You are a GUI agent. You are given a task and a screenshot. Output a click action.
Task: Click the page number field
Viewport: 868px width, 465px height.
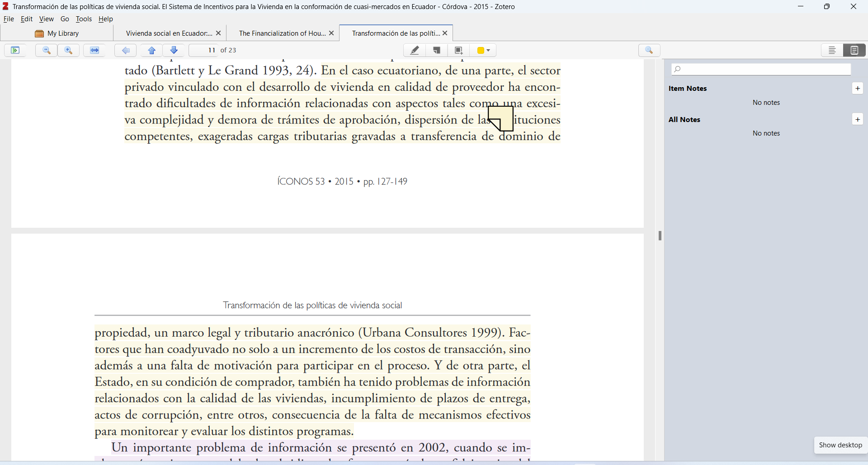204,50
